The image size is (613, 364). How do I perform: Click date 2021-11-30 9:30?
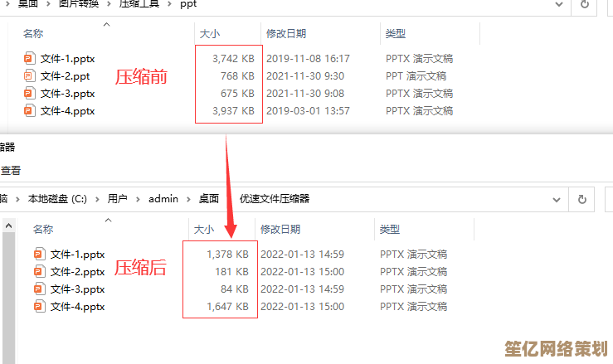tap(305, 75)
